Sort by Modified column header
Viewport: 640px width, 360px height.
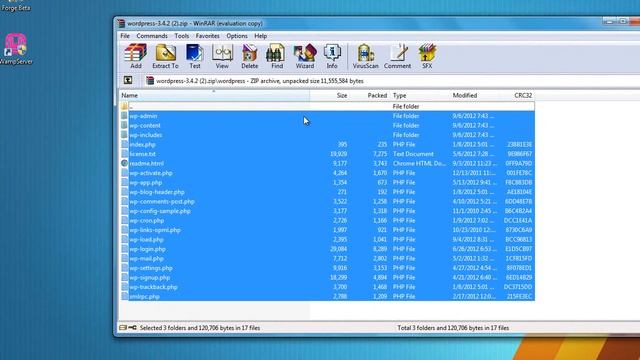474,95
